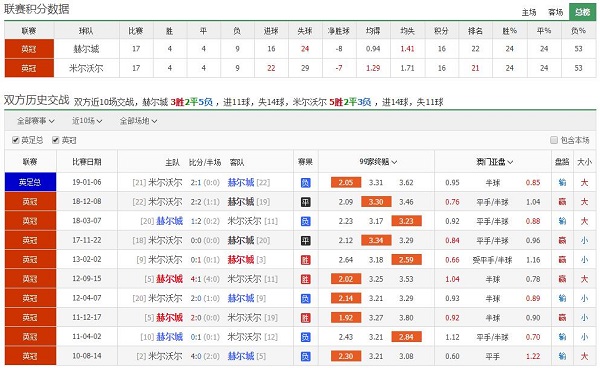This screenshot has width=600, height=368.
Task: Click 盘路 result 赢 for 18-12-08
Action: pos(562,202)
